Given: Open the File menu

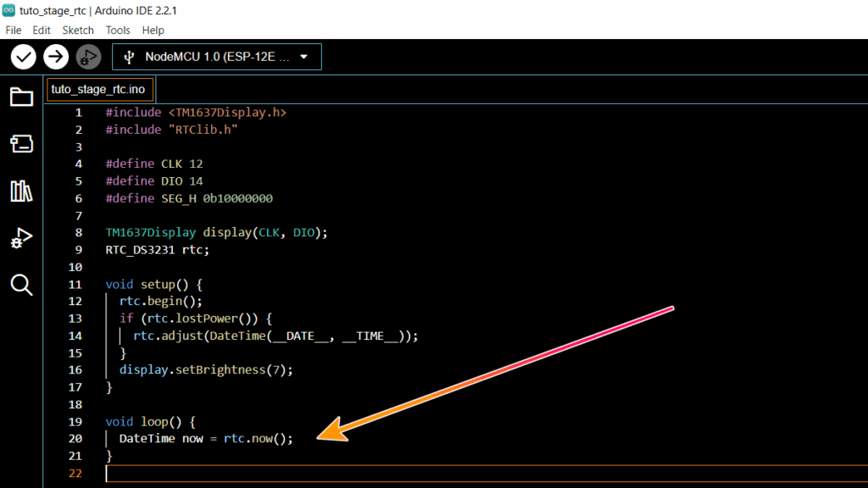Looking at the screenshot, I should [x=14, y=30].
